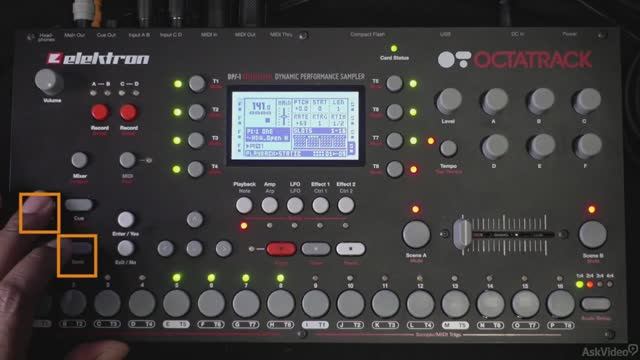640x360 pixels.
Task: Arm the red Record CD button
Action: pos(128,112)
